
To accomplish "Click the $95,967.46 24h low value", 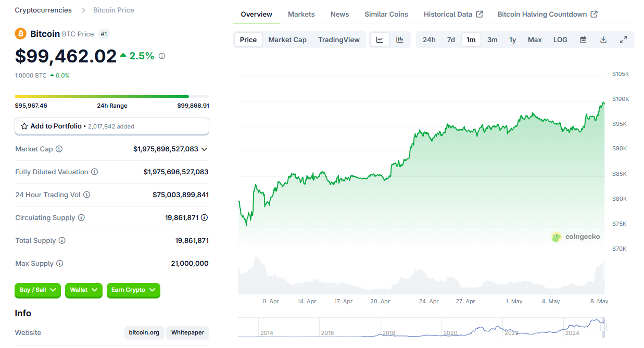I will coord(31,106).
